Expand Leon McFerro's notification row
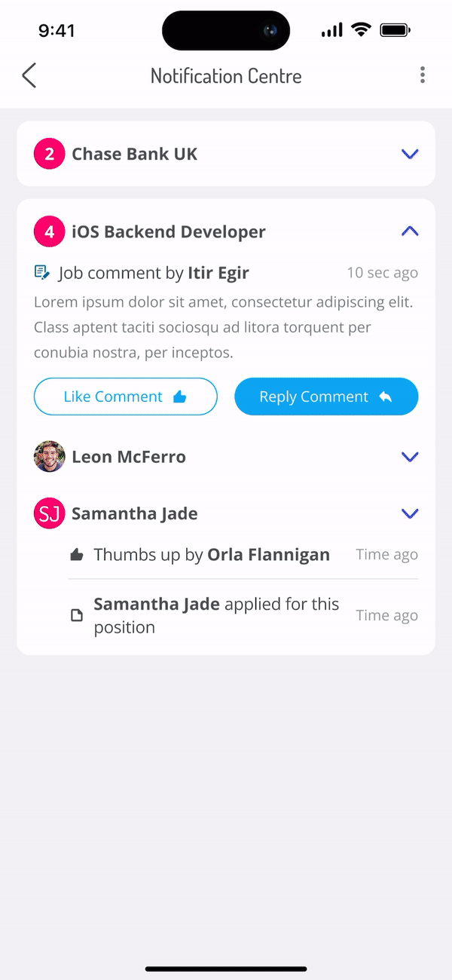 tap(410, 456)
